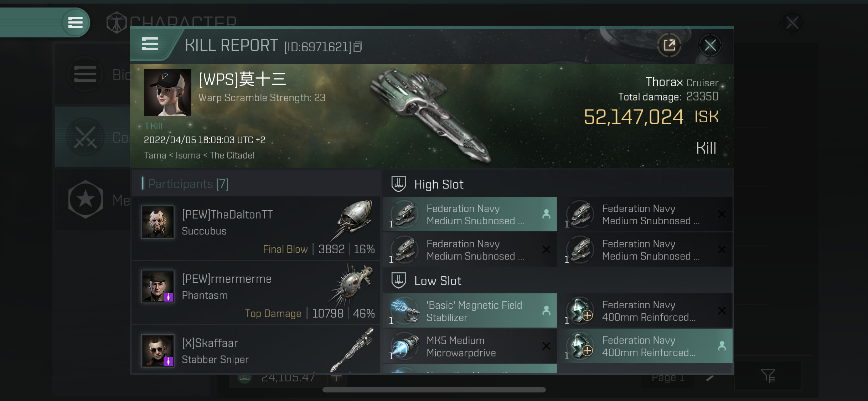The height and width of the screenshot is (401, 868).
Task: Open participant rmermerme's Phantasm entry
Action: point(256,293)
